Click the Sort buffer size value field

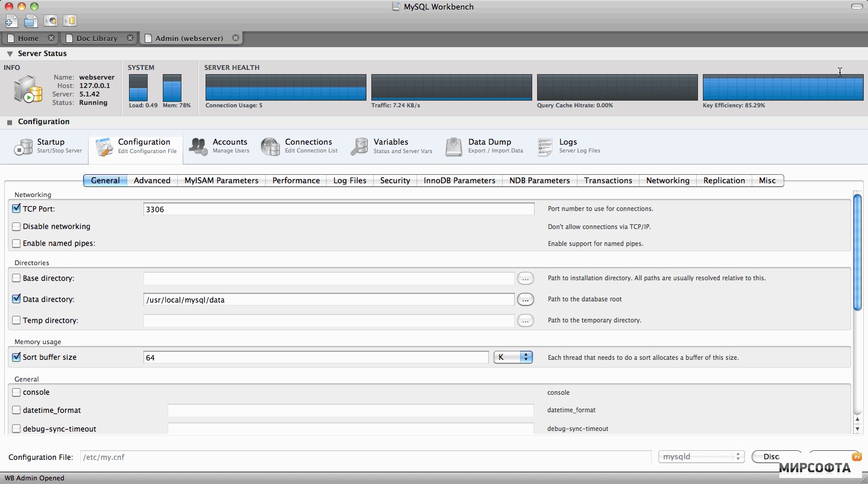pos(316,357)
